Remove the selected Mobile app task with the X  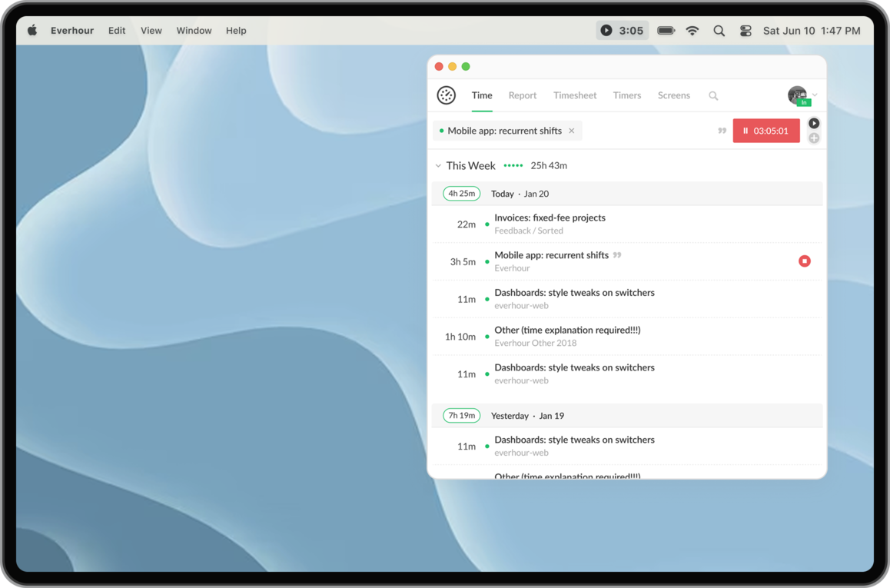(572, 131)
